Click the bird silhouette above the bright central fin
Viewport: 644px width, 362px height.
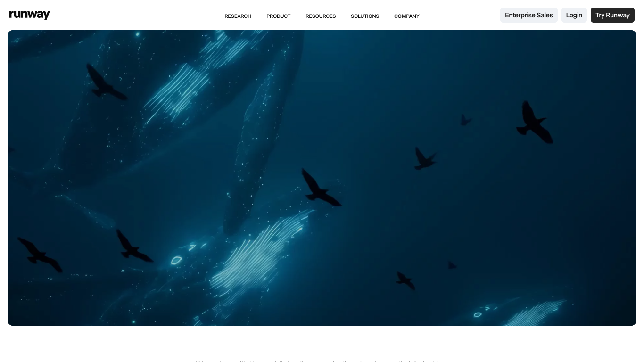pos(321,188)
